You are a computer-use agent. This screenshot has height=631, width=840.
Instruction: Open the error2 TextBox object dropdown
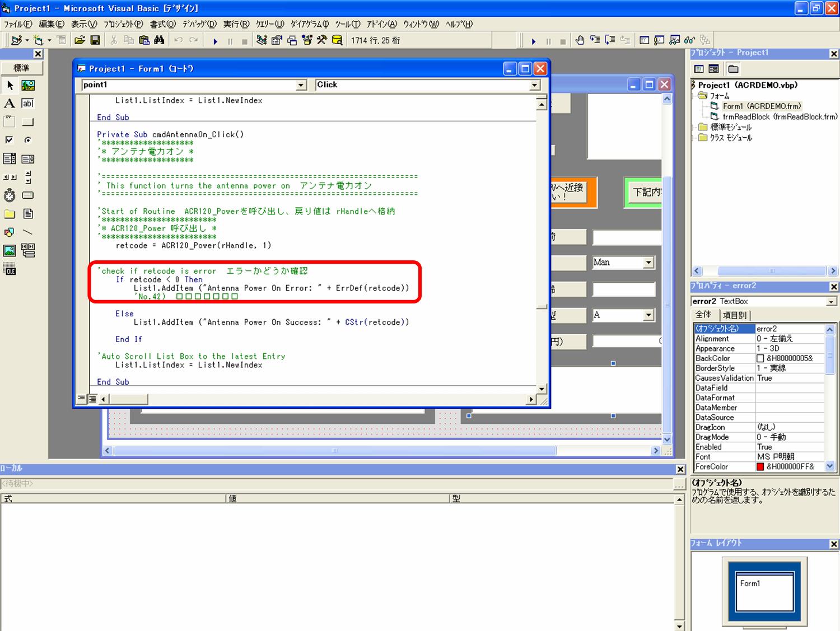(831, 302)
